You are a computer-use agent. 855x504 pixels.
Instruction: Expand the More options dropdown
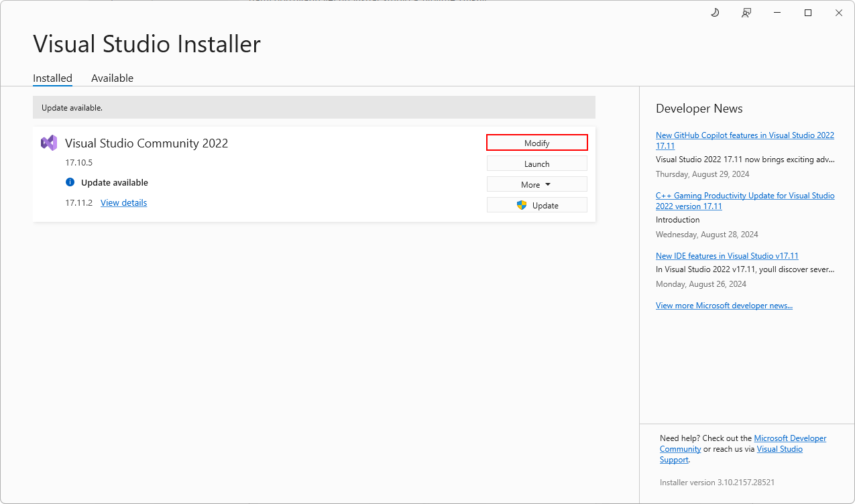click(x=536, y=184)
